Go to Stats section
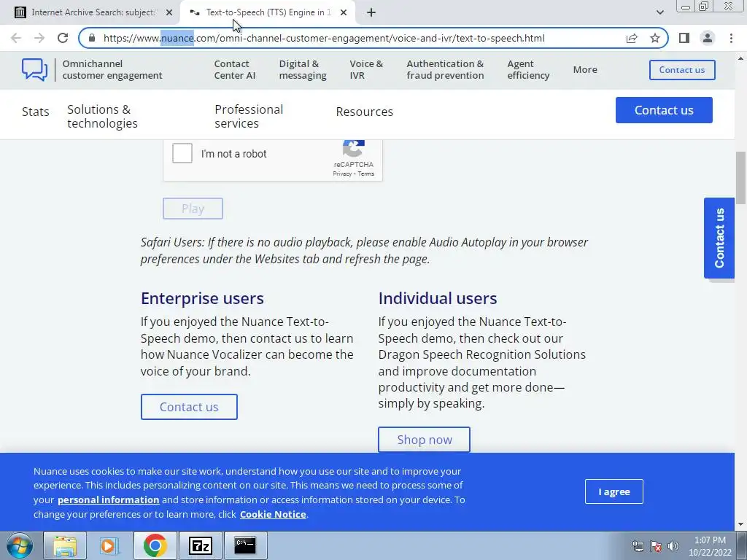Screen dimensions: 747x560 (x=35, y=112)
